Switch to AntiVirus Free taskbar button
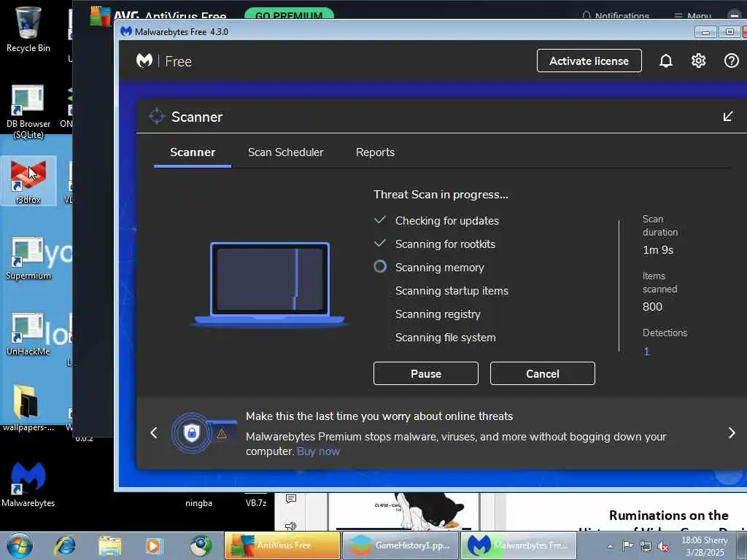The image size is (747, 560). [x=282, y=545]
